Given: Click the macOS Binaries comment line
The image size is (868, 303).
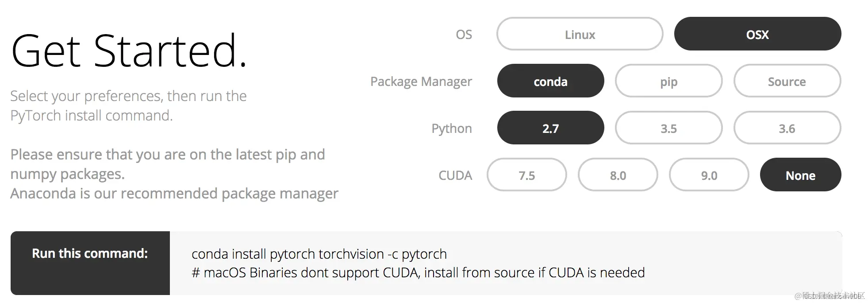Looking at the screenshot, I should coord(418,272).
